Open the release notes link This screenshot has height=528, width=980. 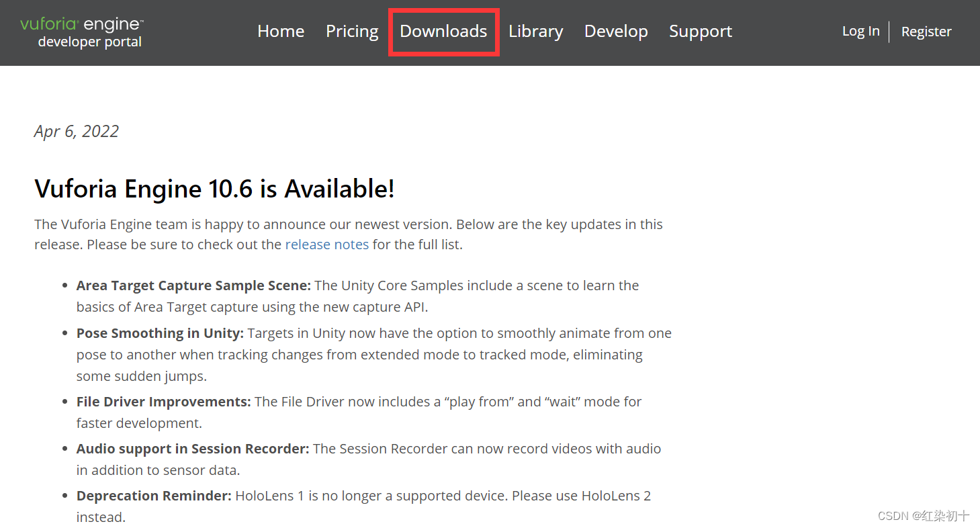[327, 245]
